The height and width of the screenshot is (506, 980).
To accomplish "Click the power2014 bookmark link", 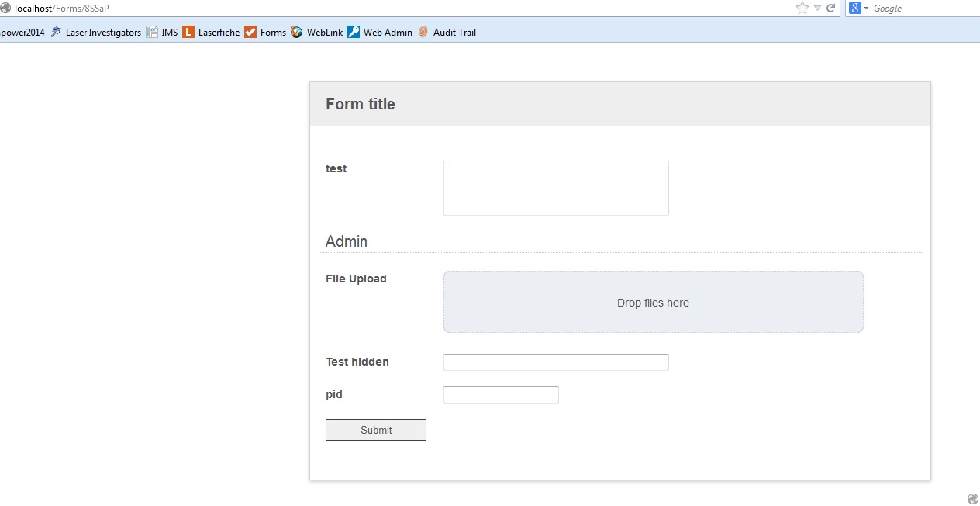I will click(22, 33).
